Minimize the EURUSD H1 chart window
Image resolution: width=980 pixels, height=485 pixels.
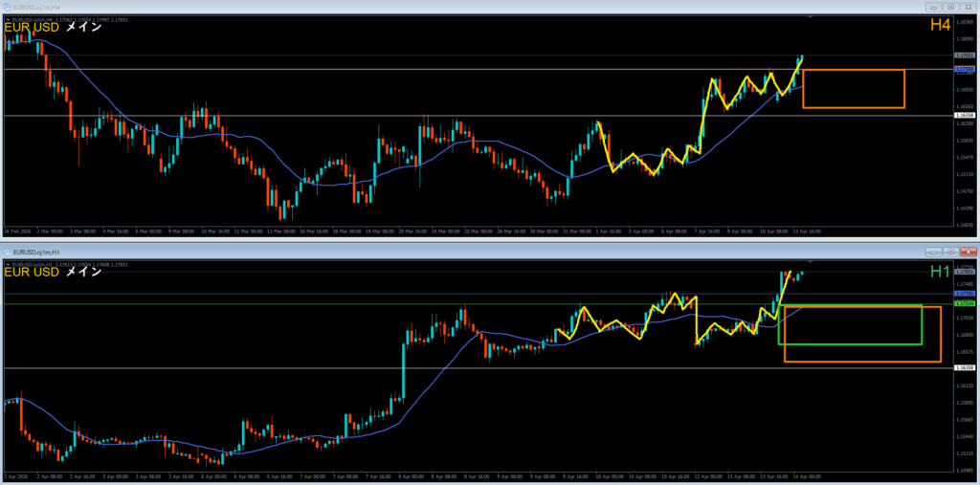935,252
